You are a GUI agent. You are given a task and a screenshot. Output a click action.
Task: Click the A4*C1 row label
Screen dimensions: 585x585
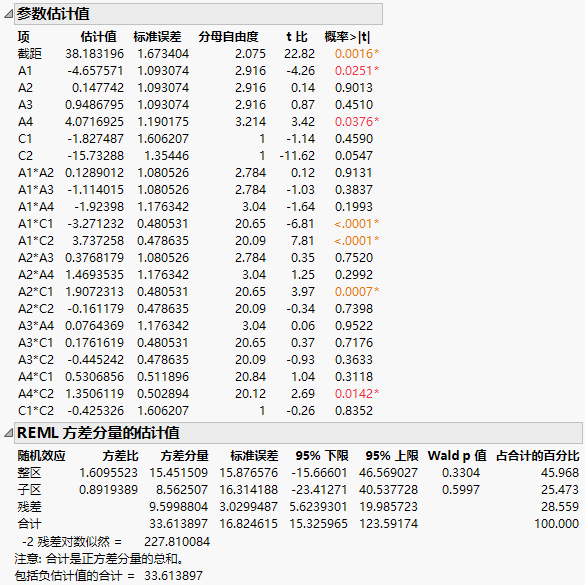tap(35, 376)
